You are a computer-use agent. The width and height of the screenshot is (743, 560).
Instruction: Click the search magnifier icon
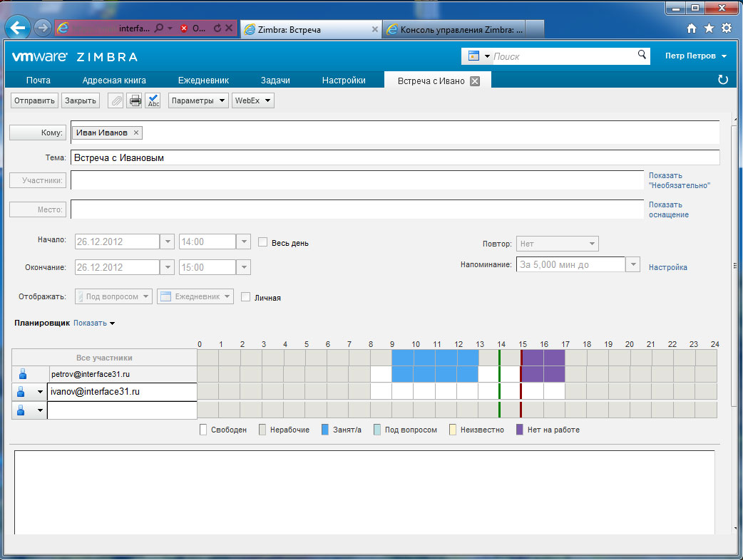point(642,55)
